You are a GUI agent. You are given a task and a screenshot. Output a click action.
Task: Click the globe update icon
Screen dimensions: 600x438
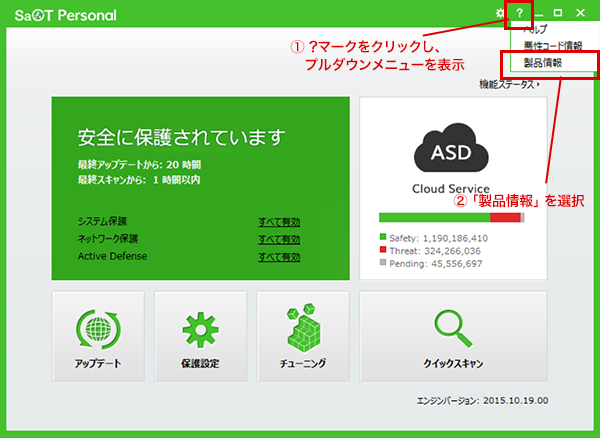tap(98, 329)
